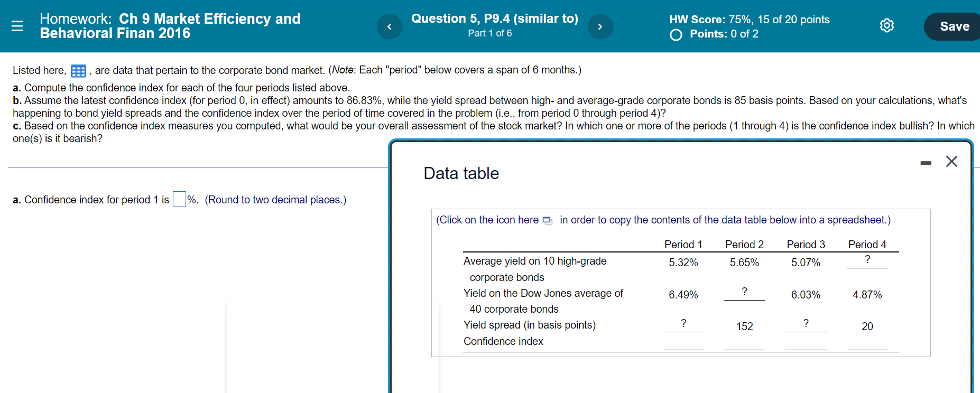
Task: Select the "Question 5, P9.4" title
Action: click(494, 17)
